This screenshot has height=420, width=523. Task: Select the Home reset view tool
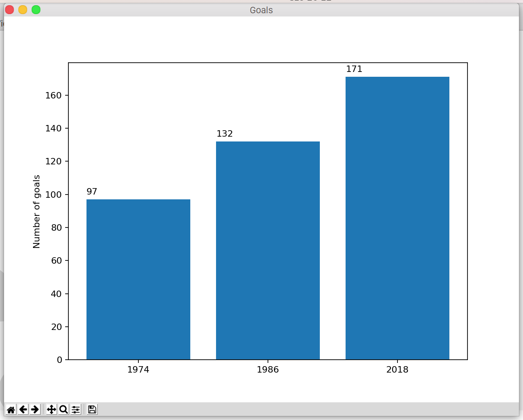(11, 409)
